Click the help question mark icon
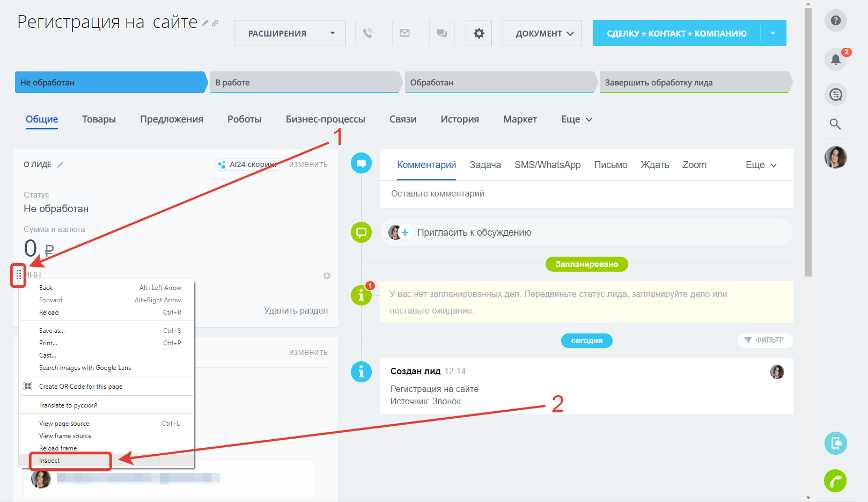The width and height of the screenshot is (868, 502). click(x=835, y=21)
